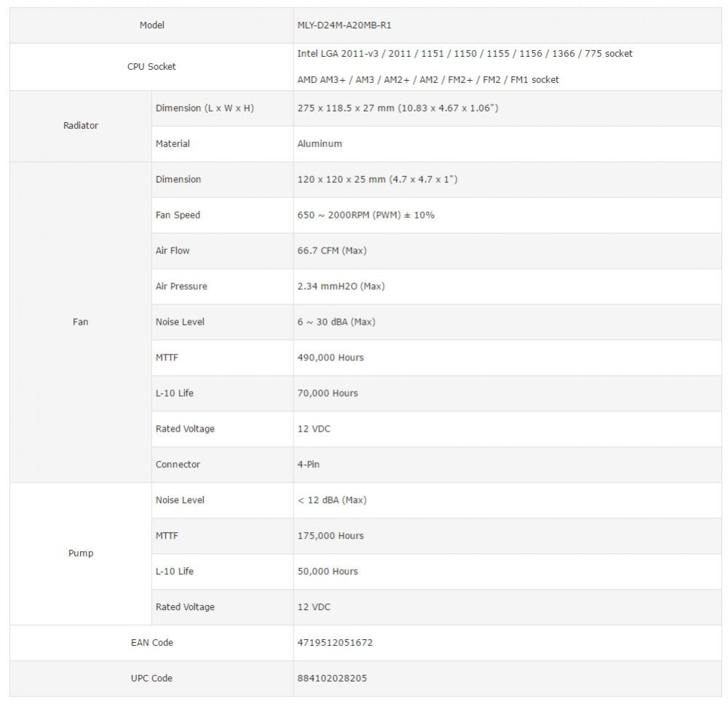Click the UPC code number 884102028205
Viewport: 728px width, 704px height.
click(x=332, y=678)
